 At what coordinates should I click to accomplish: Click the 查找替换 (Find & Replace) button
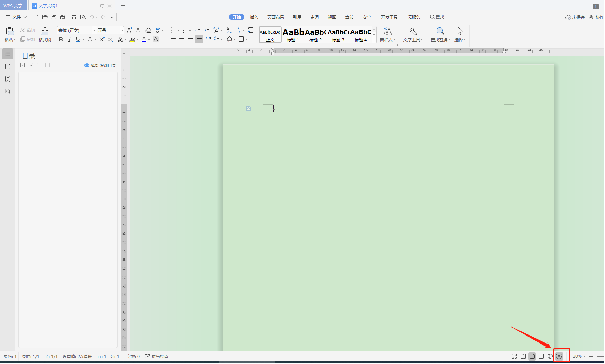click(440, 35)
